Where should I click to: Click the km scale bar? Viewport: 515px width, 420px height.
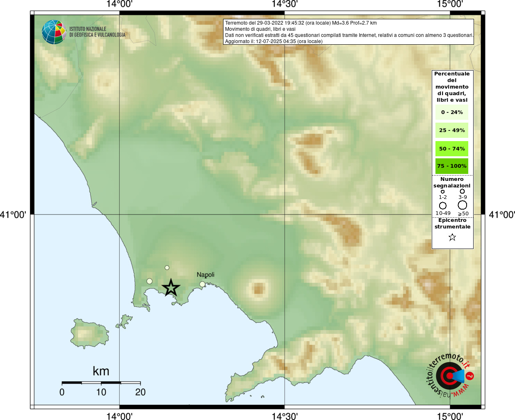101,383
